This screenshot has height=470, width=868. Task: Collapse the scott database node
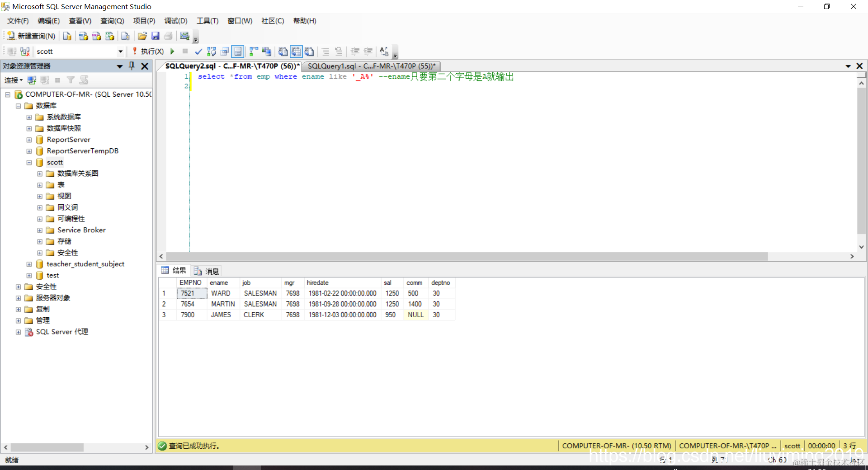tap(29, 162)
